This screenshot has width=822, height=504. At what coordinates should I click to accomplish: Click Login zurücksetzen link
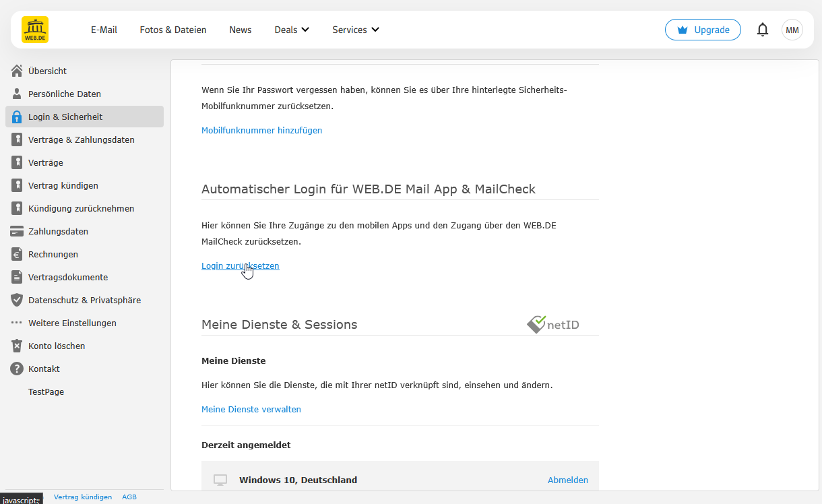pos(240,265)
